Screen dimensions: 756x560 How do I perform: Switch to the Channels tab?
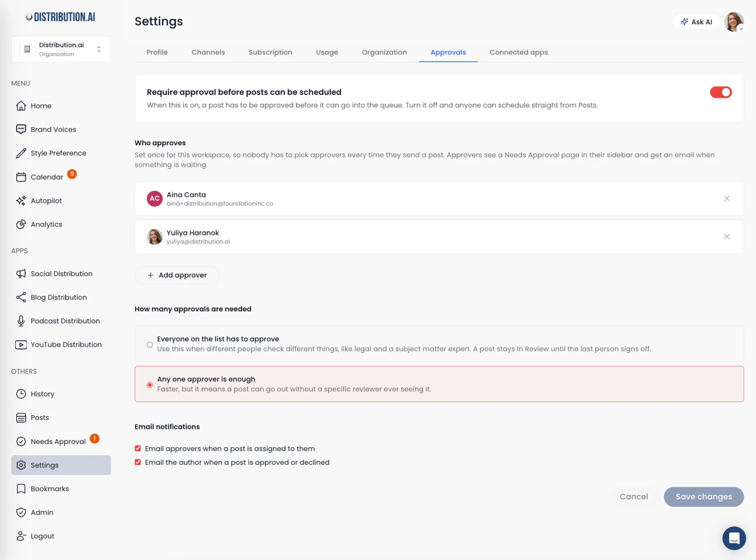pos(208,52)
